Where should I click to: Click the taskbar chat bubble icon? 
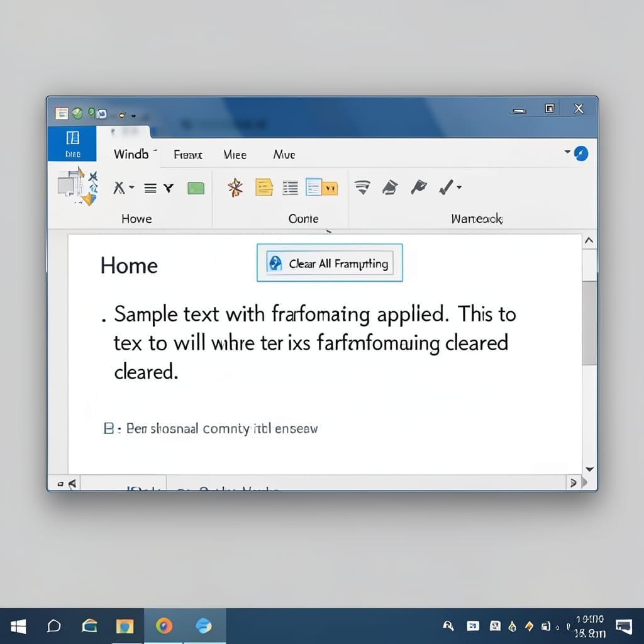[x=54, y=626]
